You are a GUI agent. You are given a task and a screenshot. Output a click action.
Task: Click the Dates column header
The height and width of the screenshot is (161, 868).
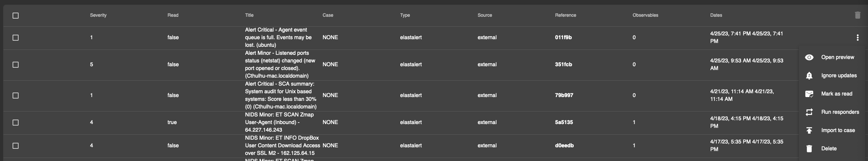(716, 15)
